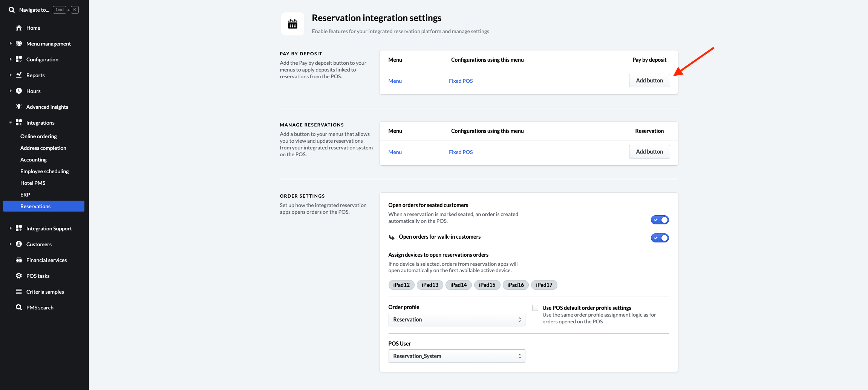The image size is (868, 390).
Task: Open Accounting integration page
Action: 34,160
